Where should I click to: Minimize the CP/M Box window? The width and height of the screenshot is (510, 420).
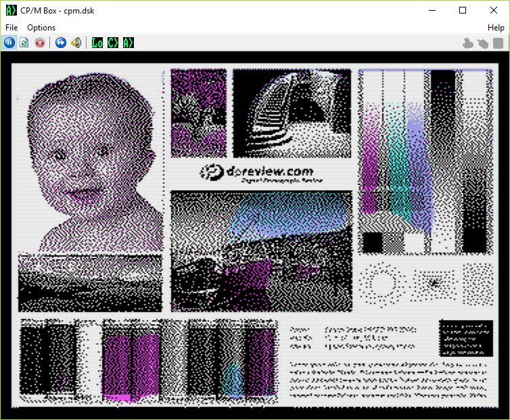[x=432, y=10]
